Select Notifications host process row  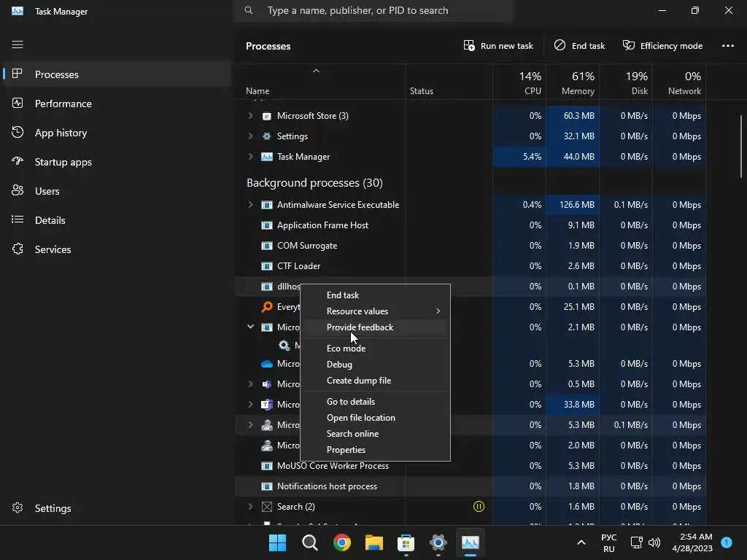pos(471,486)
